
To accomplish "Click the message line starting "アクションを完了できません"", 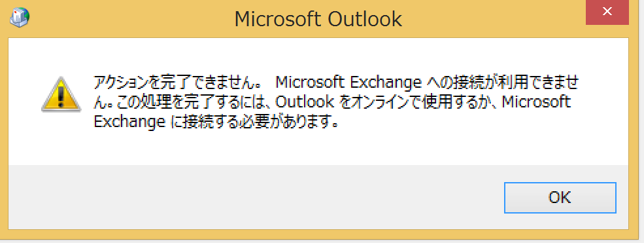I will click(335, 83).
